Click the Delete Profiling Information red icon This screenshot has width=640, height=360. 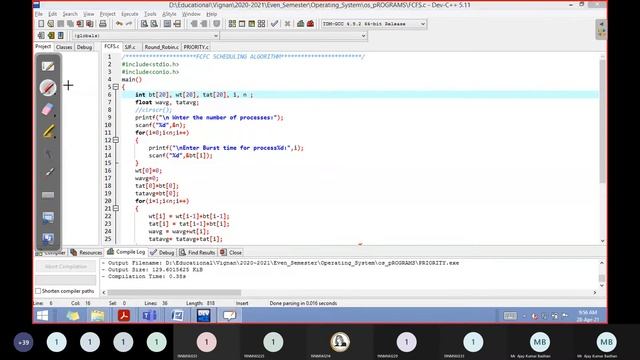[311, 24]
